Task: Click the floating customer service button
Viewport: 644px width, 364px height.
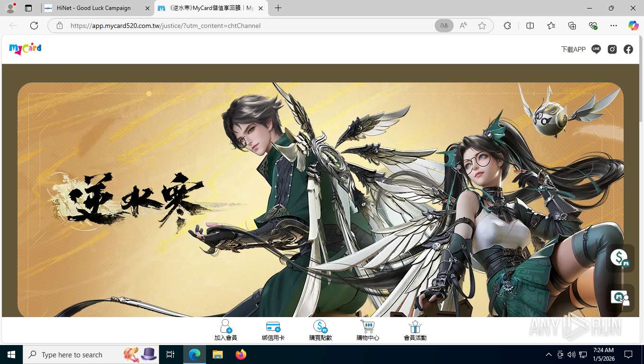Action: point(620,298)
